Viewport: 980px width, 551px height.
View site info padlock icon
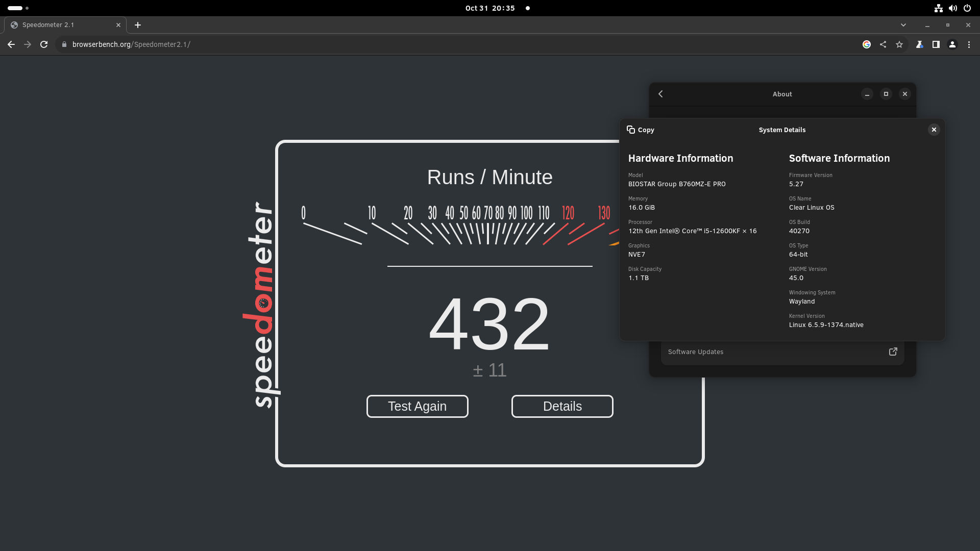64,44
